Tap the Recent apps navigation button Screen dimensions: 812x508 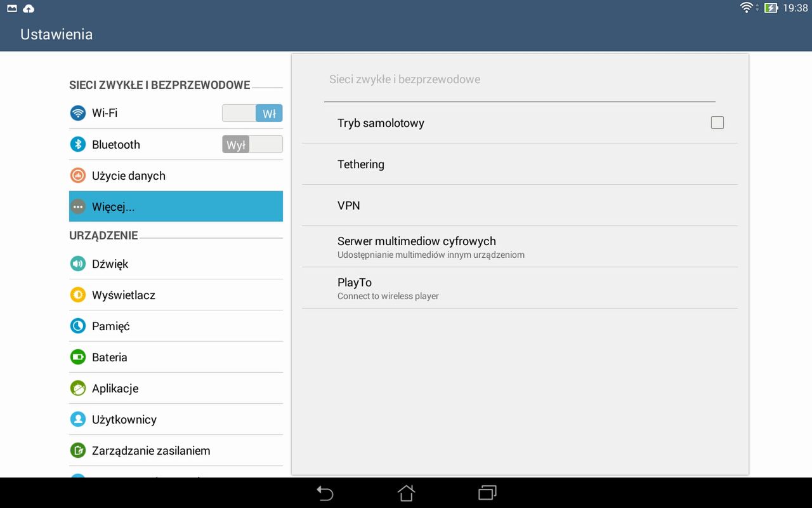pos(487,493)
